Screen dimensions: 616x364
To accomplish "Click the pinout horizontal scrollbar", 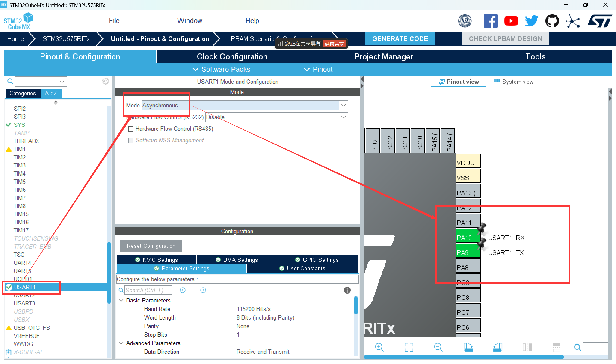I will (x=463, y=357).
